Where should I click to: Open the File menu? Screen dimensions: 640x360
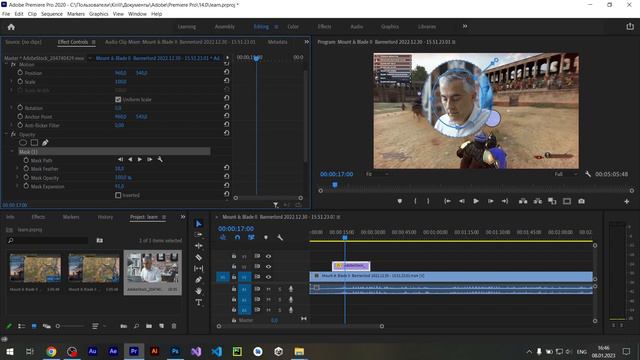6,14
